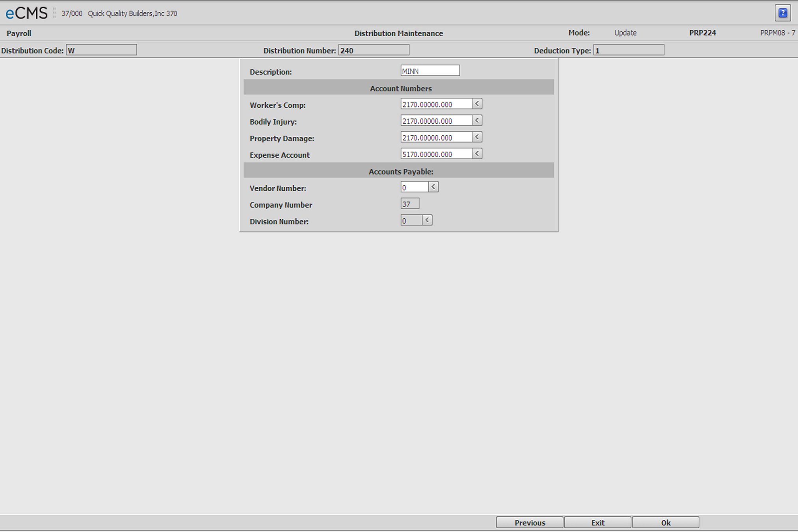Click the eCMS logo

tap(26, 13)
